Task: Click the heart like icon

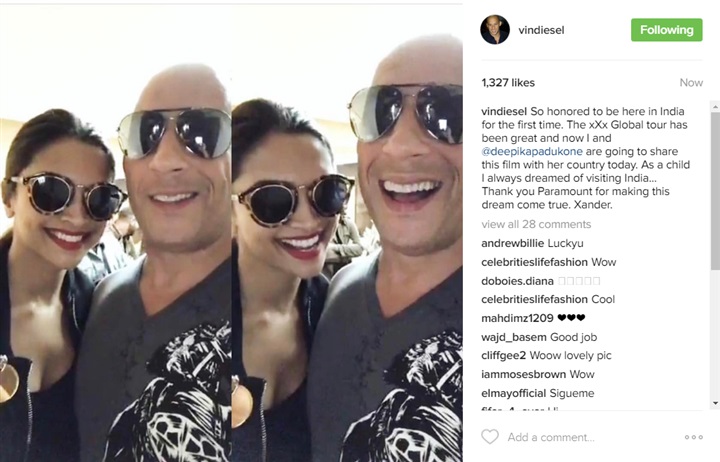Action: (x=489, y=437)
